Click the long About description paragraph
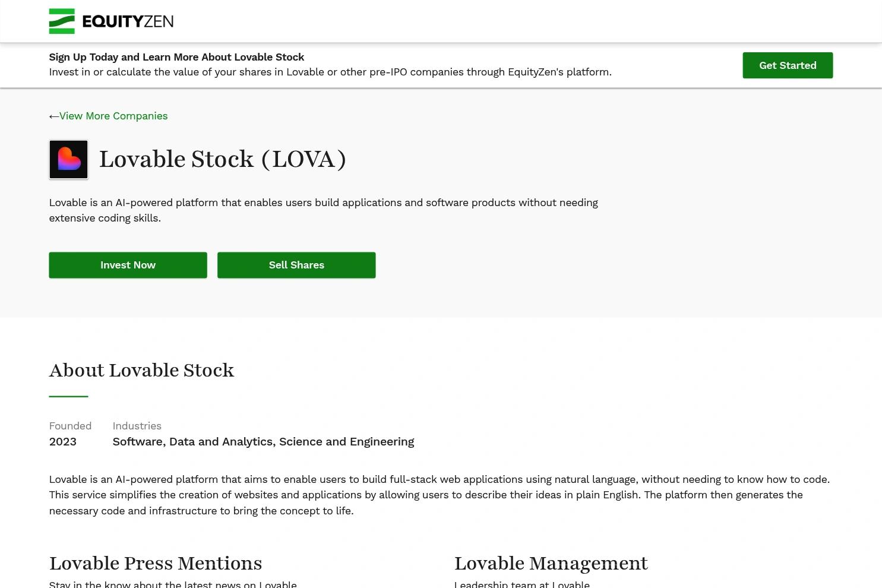Screen dimensions: 882x588 [x=440, y=495]
